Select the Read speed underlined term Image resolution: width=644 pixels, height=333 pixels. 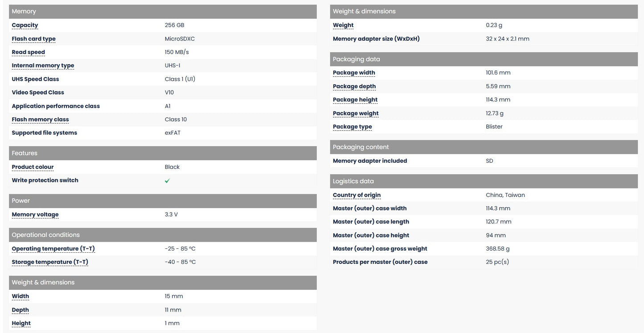click(29, 52)
